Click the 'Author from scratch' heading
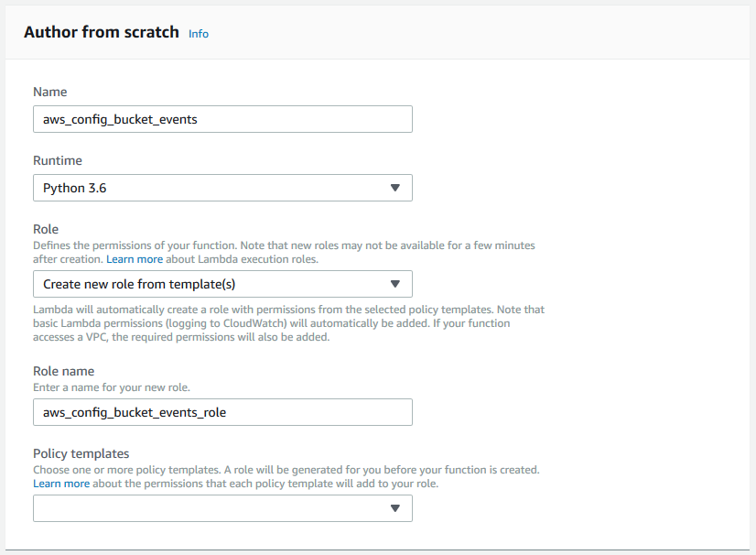This screenshot has height=555, width=756. pyautogui.click(x=102, y=32)
